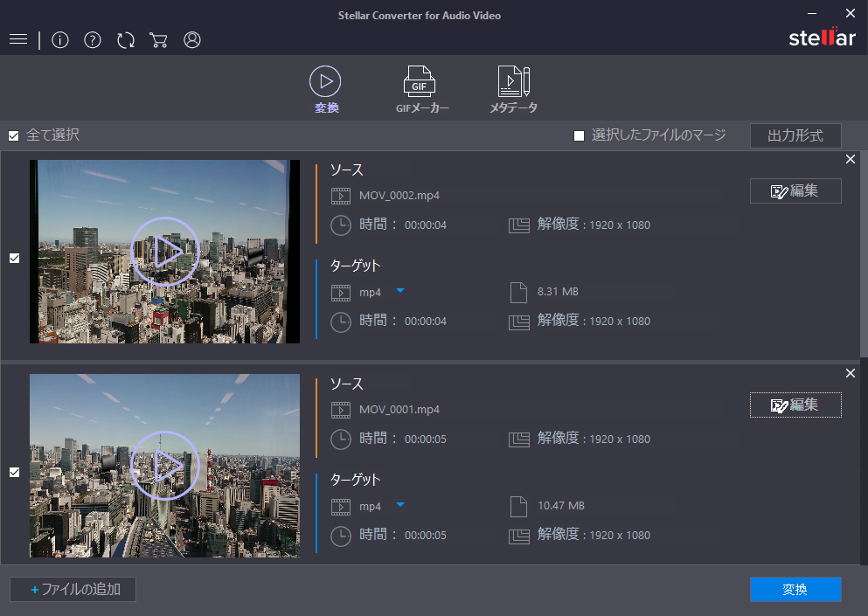
Task: Click the info icon in the toolbar
Action: [60, 40]
